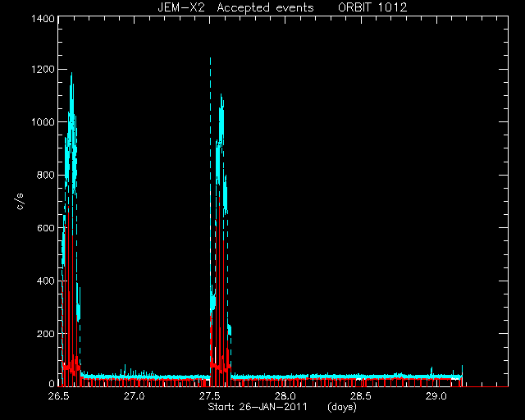
Task: Click the 28.0 x-axis tick label
Action: [285, 396]
